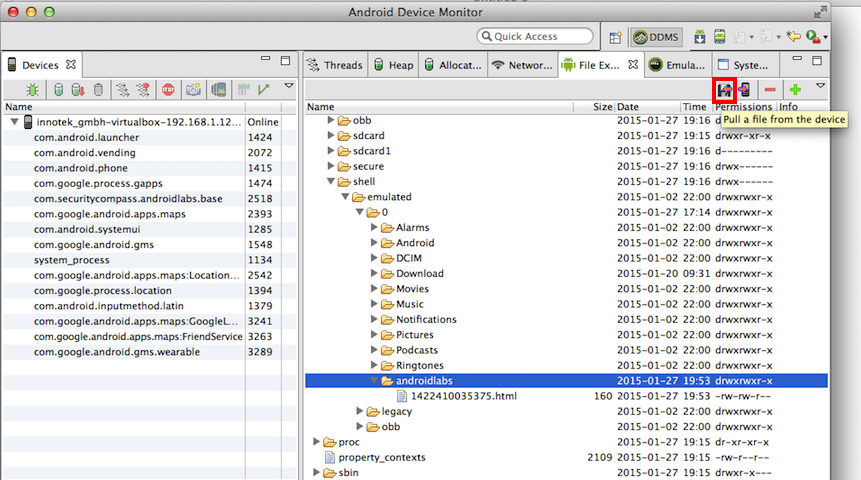Collapse the androidlabs folder
The image size is (861, 480).
click(x=373, y=380)
